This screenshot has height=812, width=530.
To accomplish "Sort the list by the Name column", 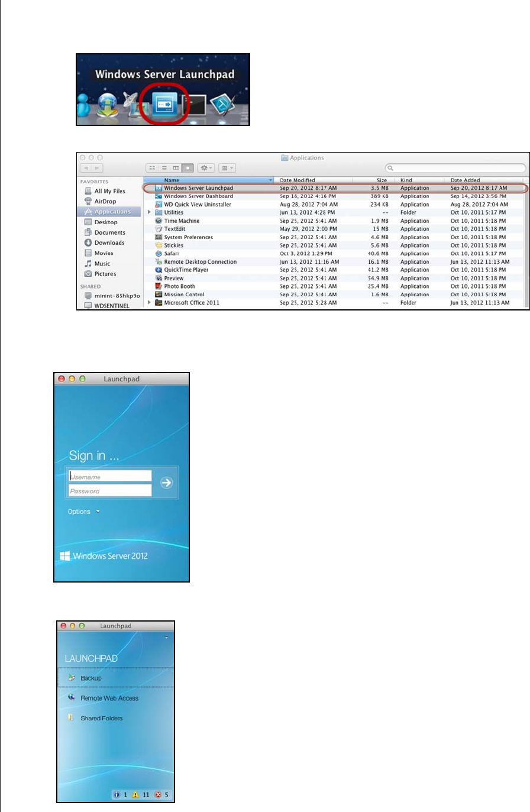I will pyautogui.click(x=209, y=180).
